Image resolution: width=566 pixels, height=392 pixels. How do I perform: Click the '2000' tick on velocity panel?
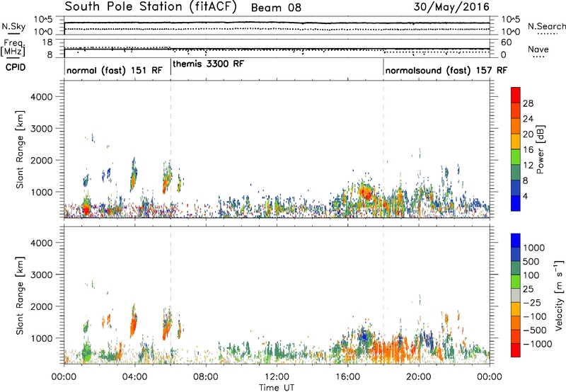42,306
